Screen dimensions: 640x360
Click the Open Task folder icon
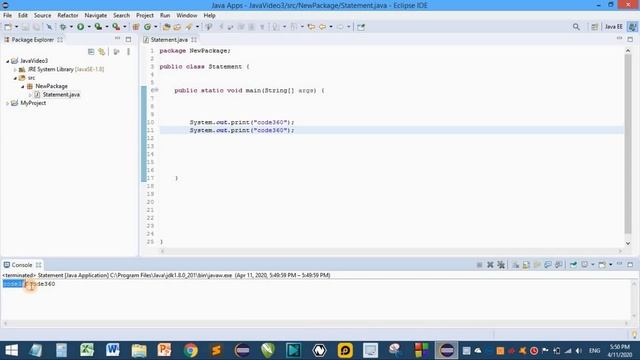(177, 27)
